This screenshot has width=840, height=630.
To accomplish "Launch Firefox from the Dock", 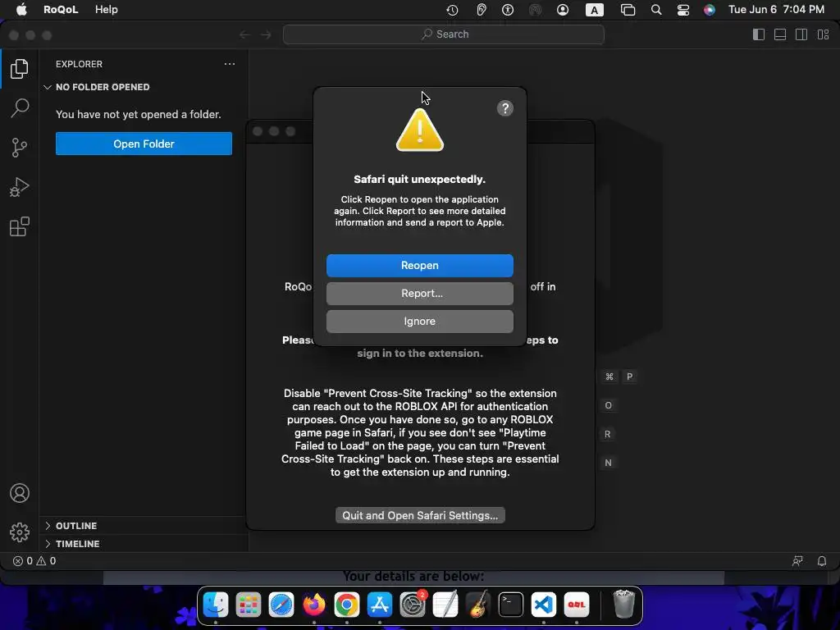I will tap(314, 605).
